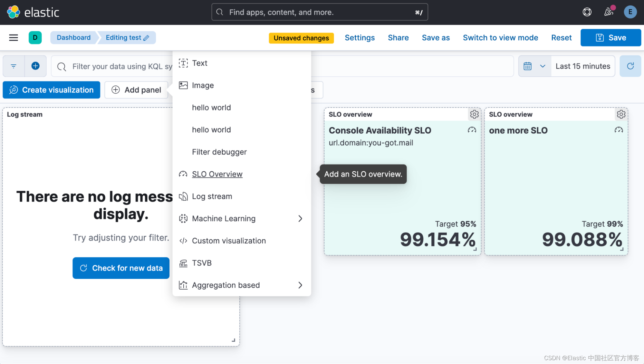Viewport: 644px width, 364px height.
Task: Open settings gear on Console Availability panel
Action: pyautogui.click(x=474, y=114)
